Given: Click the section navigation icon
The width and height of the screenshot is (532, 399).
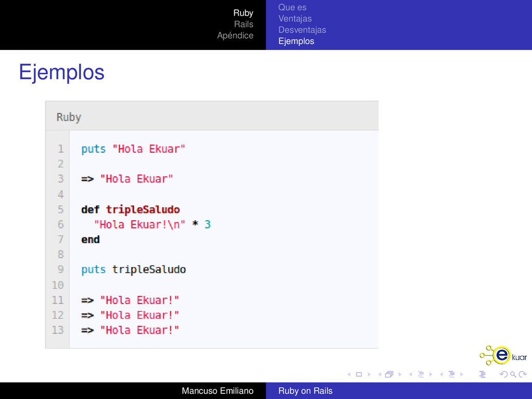Looking at the screenshot, I should tap(451, 374).
